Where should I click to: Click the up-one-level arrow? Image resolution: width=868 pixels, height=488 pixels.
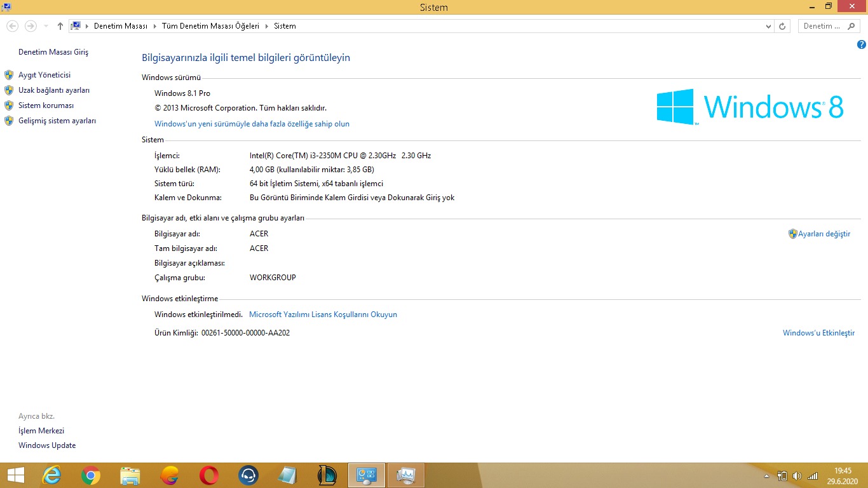[60, 26]
